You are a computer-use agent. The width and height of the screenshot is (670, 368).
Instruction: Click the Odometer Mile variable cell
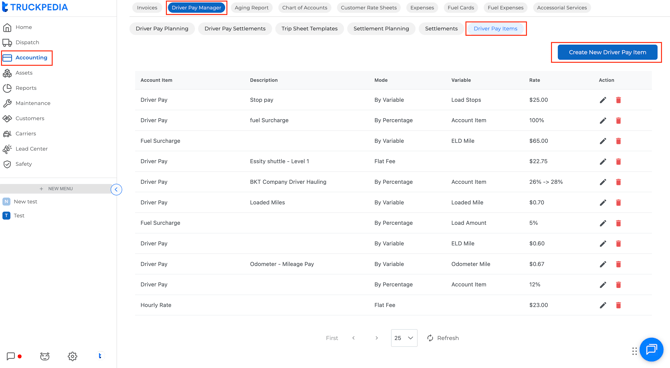[x=470, y=264]
